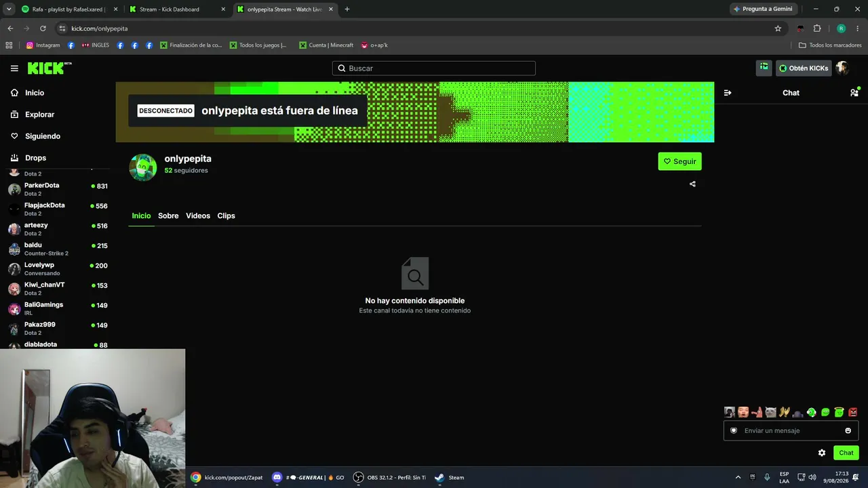Screen dimensions: 868x488
Task: Expand the Chrome tab search dropdown
Action: click(x=9, y=9)
